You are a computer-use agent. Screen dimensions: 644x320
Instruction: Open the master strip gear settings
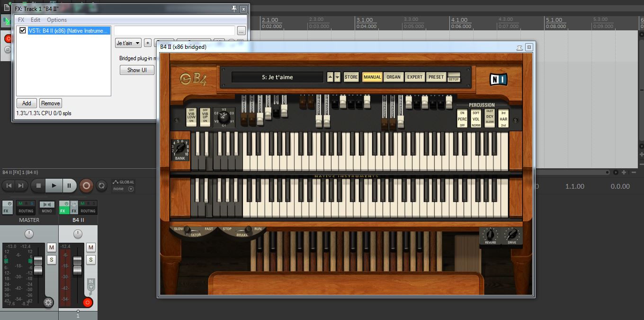coord(48,302)
